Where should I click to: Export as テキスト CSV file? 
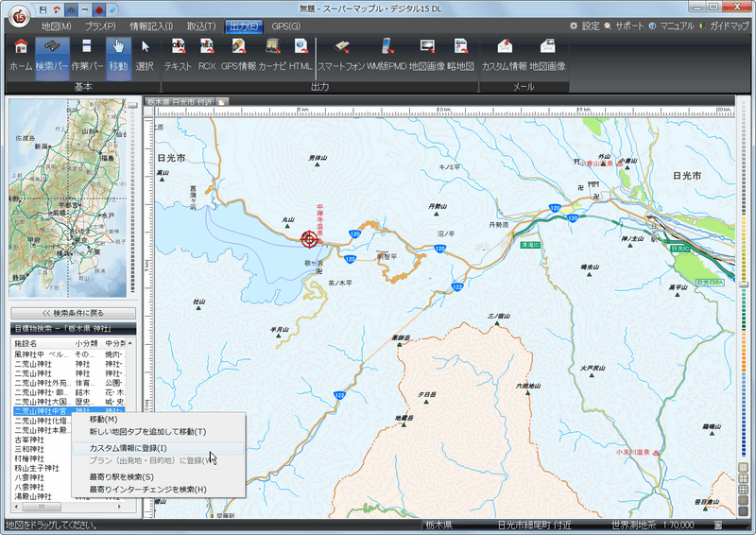click(x=178, y=56)
